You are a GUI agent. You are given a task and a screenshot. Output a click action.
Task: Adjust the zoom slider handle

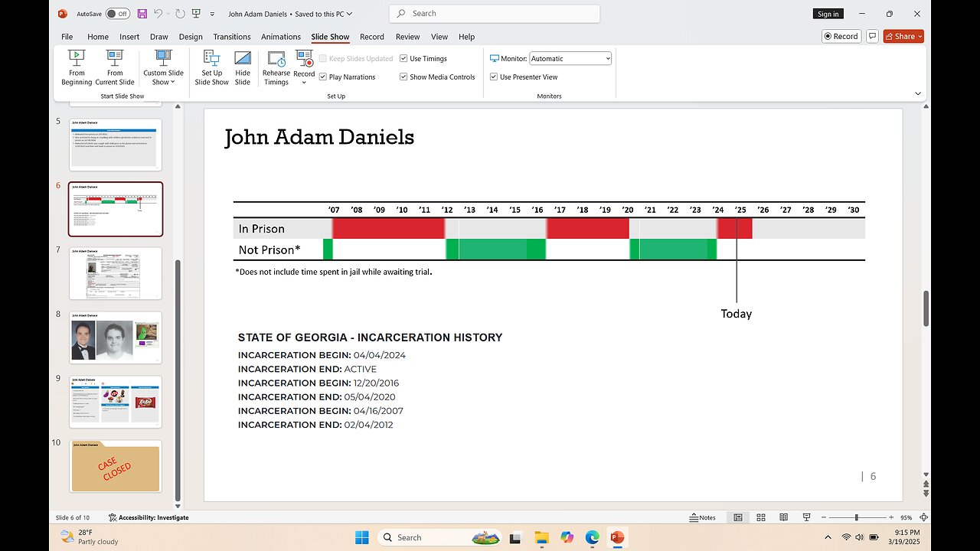click(856, 517)
